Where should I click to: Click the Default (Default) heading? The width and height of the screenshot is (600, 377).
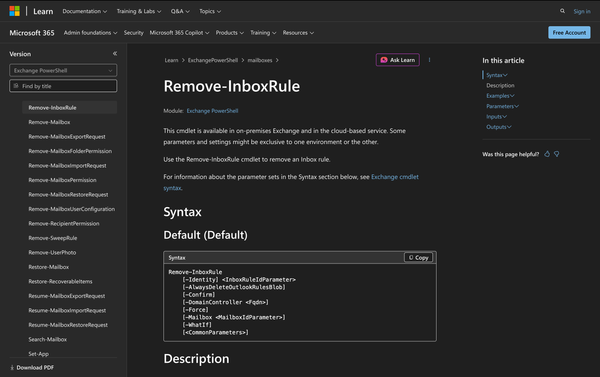coord(205,235)
